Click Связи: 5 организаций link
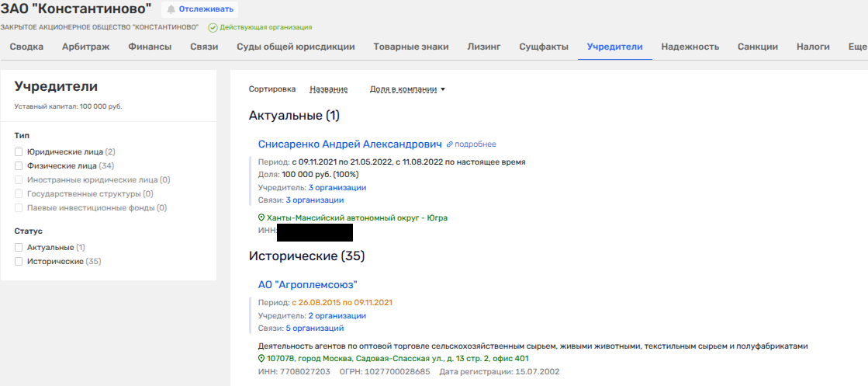868x386 pixels. (x=326, y=329)
